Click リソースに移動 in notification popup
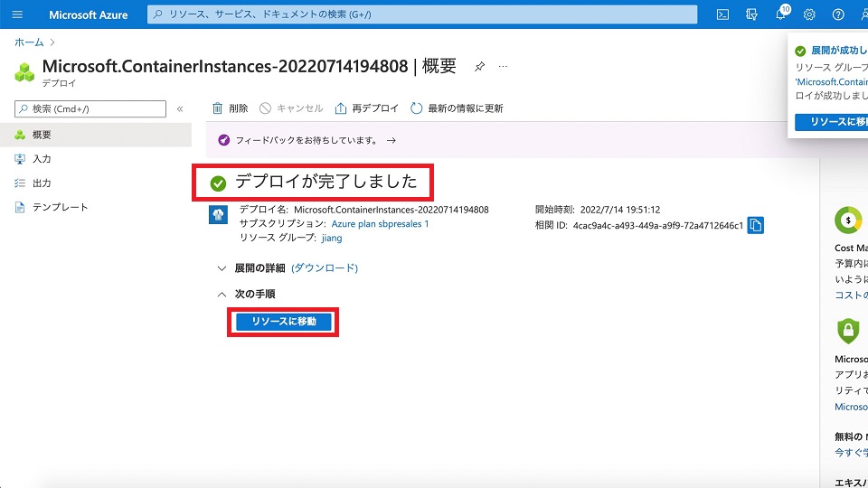868x488 pixels. [832, 122]
